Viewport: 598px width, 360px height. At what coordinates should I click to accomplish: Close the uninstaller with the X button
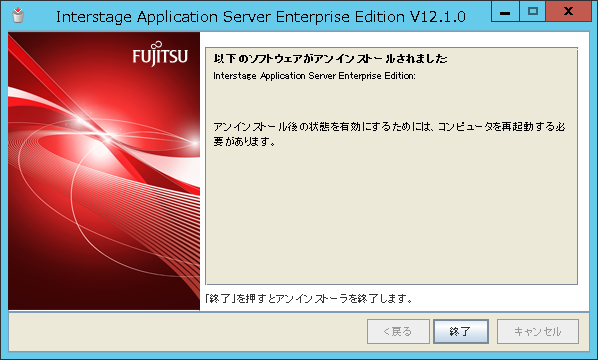[568, 11]
